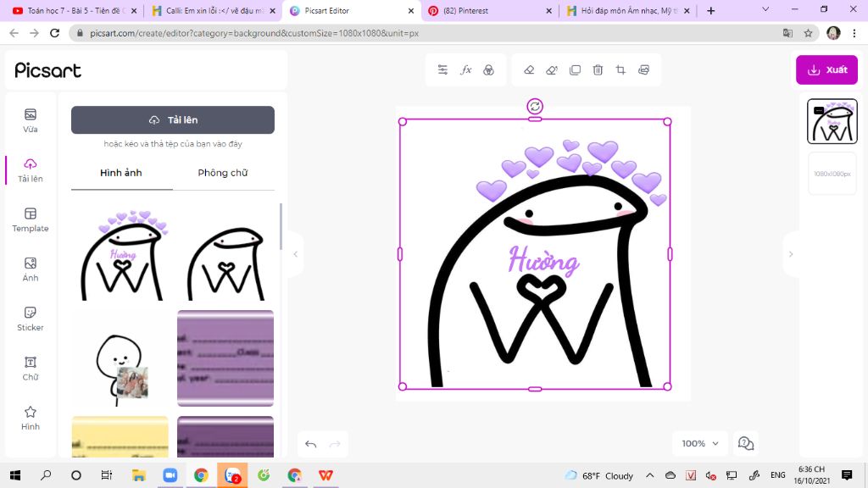Open the Vừa fit sidebar item

[31, 120]
